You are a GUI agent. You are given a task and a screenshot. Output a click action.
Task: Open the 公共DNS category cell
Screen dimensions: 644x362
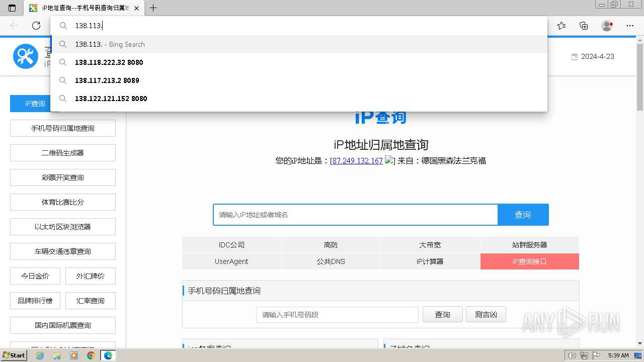pos(331,261)
